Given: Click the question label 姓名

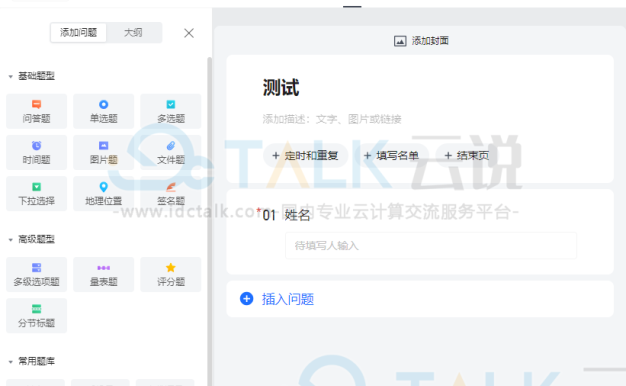Looking at the screenshot, I should coord(297,215).
